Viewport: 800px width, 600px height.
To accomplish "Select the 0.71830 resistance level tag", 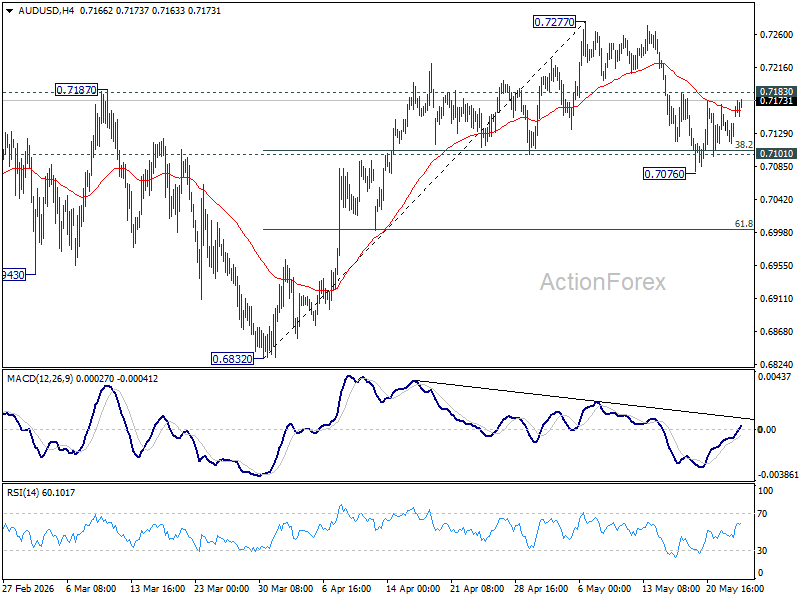I will [777, 92].
